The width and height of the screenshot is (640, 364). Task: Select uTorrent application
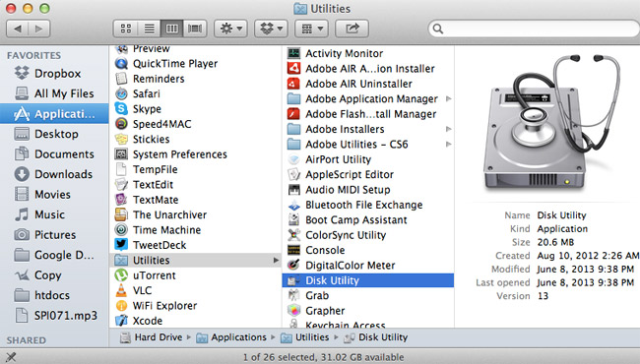click(x=196, y=275)
